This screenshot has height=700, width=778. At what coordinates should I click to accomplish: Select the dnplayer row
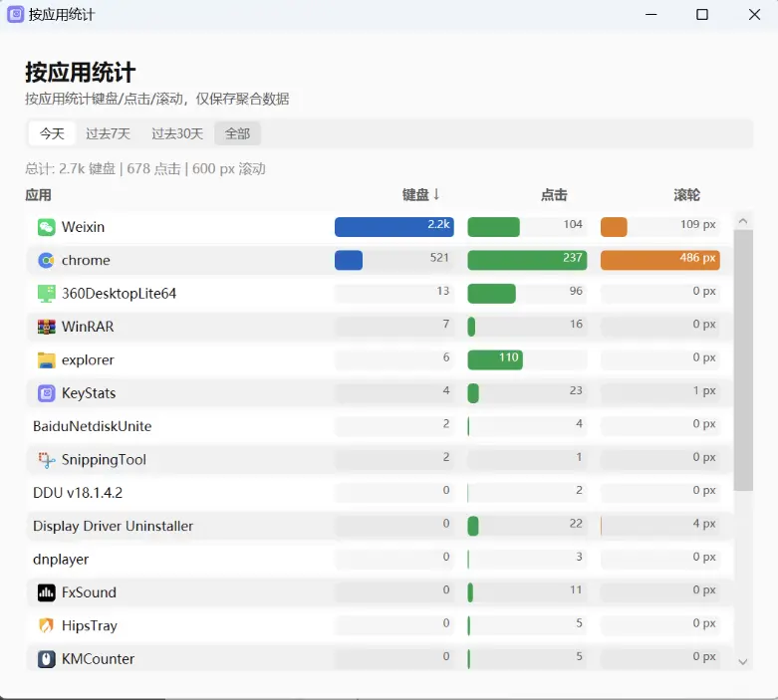coord(381,560)
